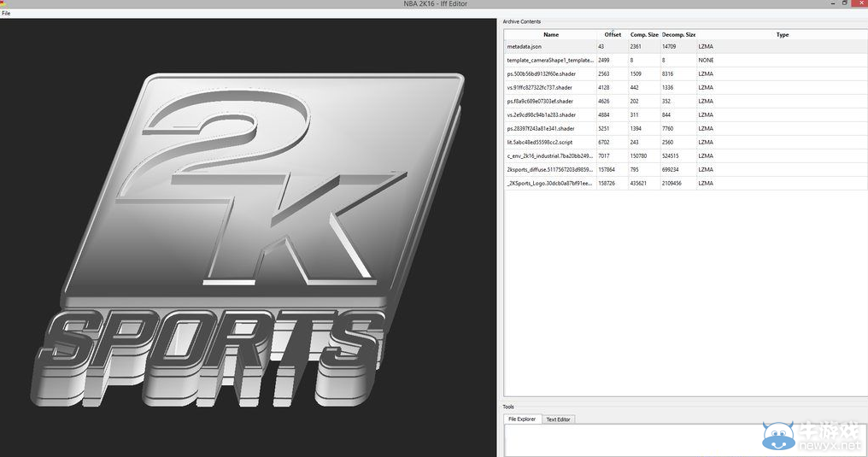This screenshot has width=868, height=457.
Task: Select the 2ksports_diffuse file entry
Action: [549, 170]
